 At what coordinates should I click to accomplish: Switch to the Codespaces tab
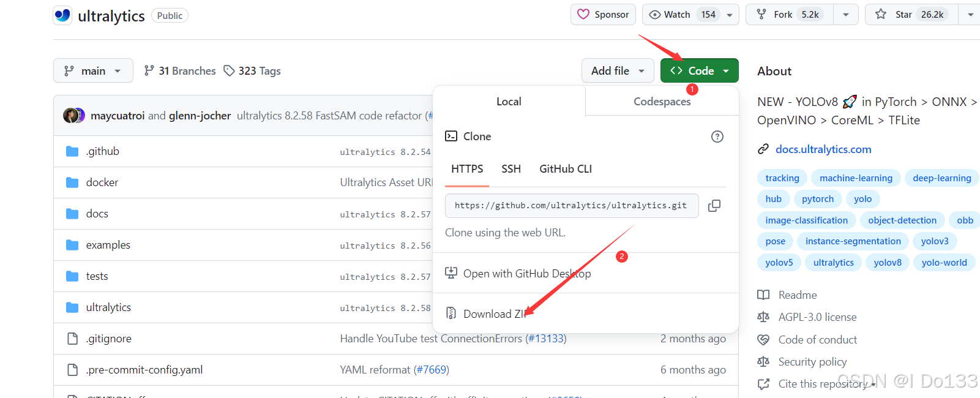(662, 102)
